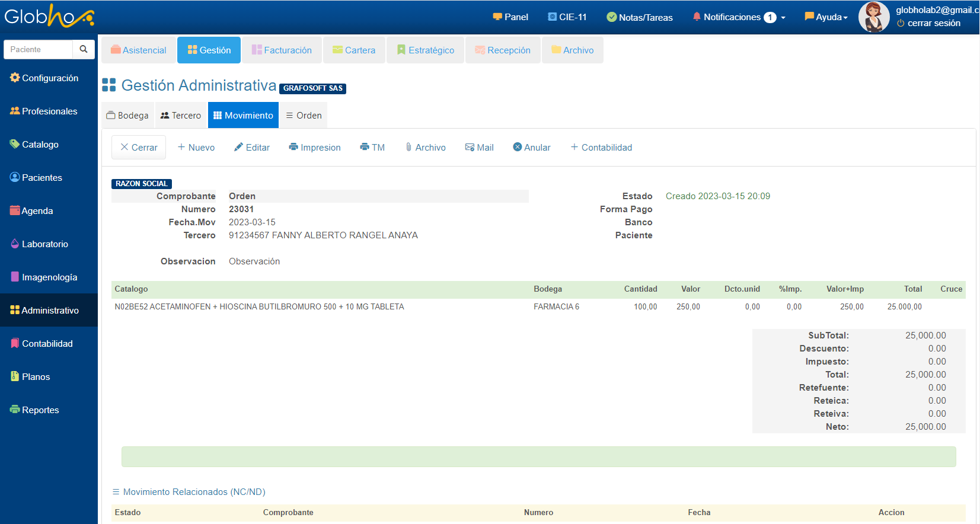This screenshot has height=524, width=980.
Task: Send the order by Mail
Action: [x=479, y=148]
